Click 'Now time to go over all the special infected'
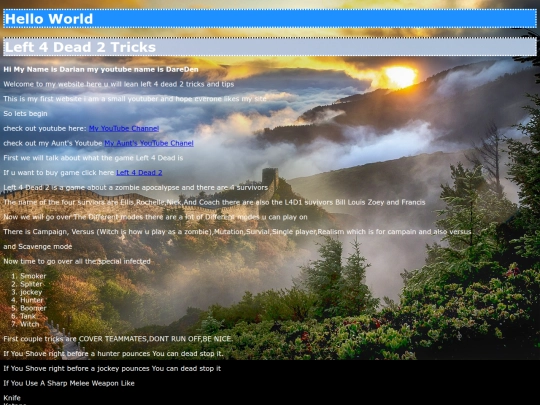540x405 pixels. coord(77,261)
